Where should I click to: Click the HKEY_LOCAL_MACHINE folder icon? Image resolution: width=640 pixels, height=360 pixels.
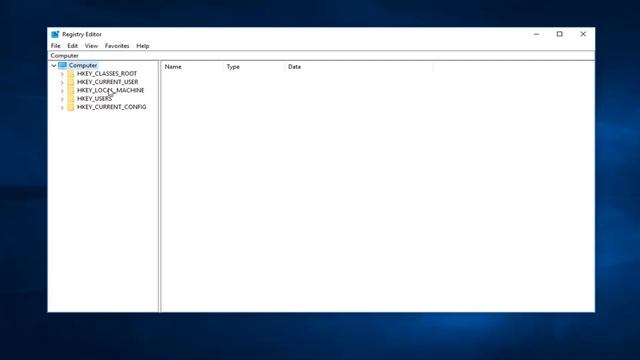(71, 90)
